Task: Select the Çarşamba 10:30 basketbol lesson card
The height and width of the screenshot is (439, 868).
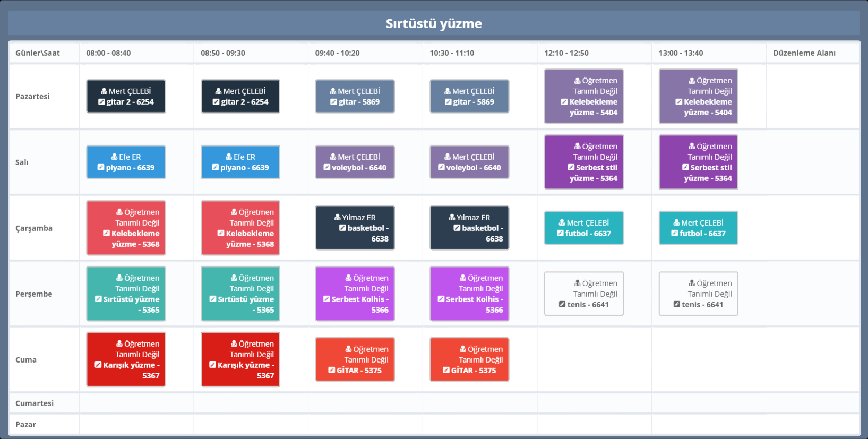Action: point(469,228)
